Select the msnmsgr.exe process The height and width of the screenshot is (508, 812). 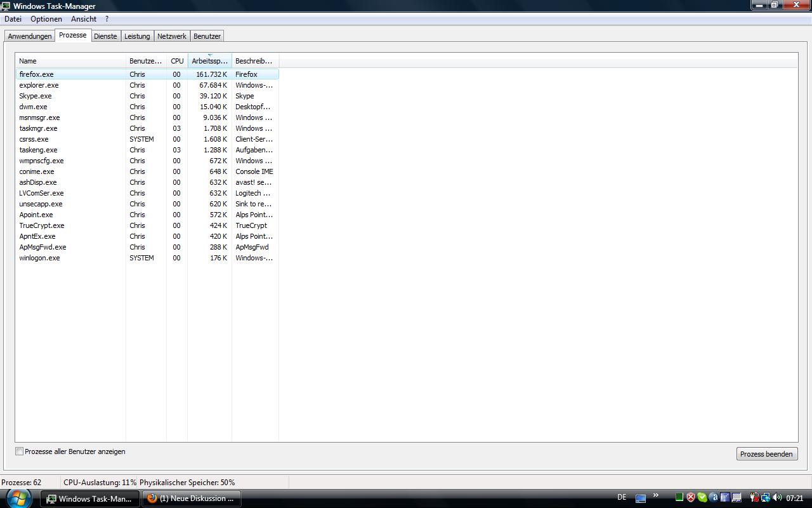coord(147,117)
